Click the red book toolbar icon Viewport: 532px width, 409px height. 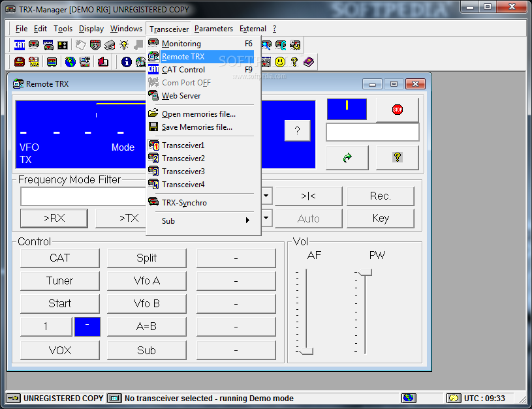103,62
